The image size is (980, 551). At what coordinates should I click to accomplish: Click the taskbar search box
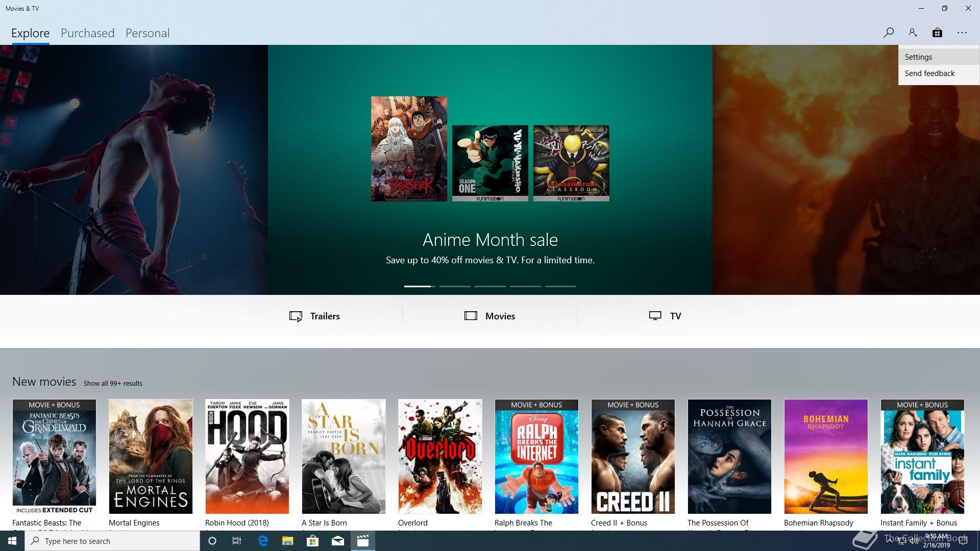(x=112, y=541)
